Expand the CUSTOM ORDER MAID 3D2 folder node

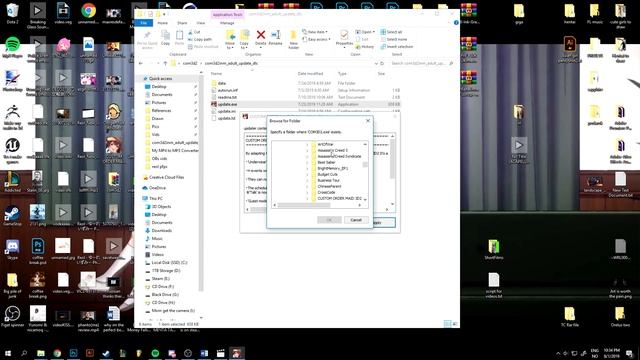(307, 198)
